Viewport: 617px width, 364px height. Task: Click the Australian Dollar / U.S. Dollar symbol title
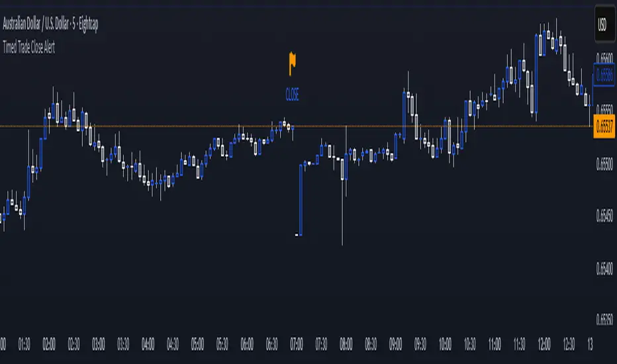point(50,24)
